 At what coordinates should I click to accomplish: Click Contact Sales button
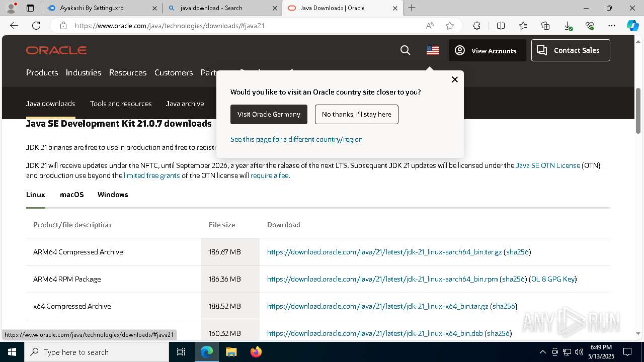tap(571, 50)
